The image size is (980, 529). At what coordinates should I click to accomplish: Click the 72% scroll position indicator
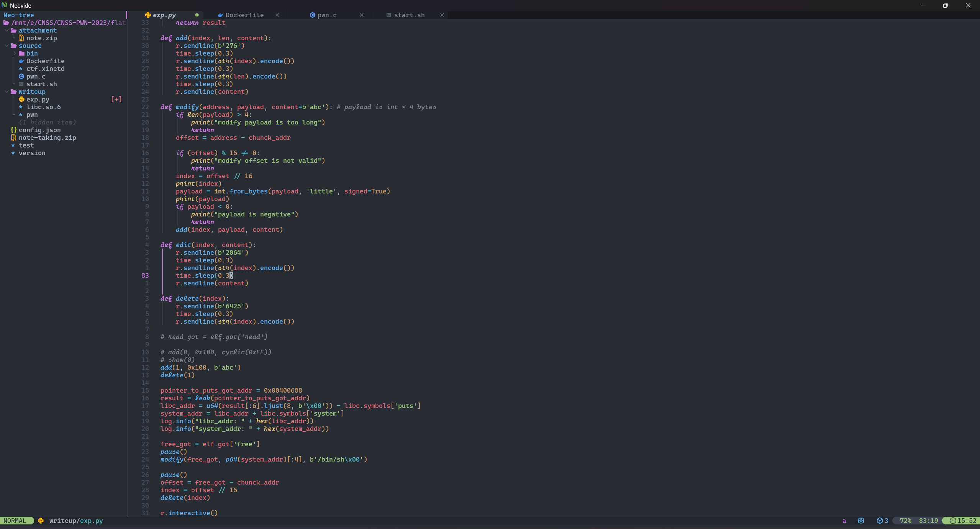(x=905, y=521)
